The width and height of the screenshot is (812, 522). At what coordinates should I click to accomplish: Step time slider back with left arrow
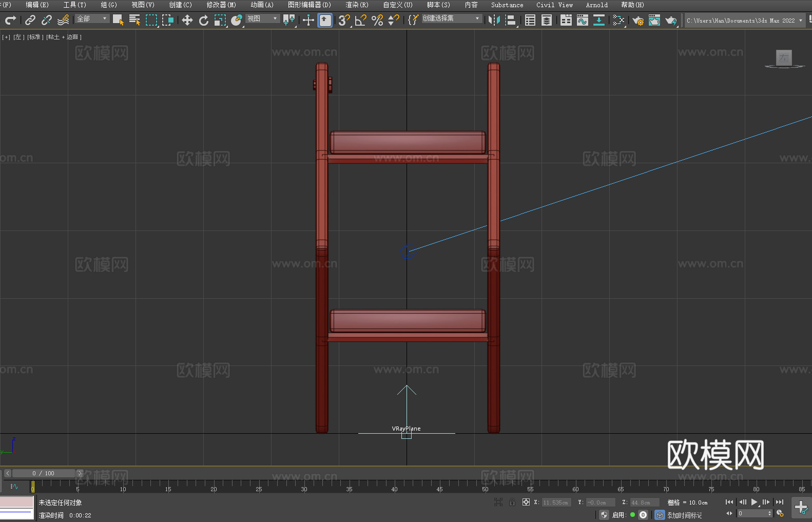point(7,473)
